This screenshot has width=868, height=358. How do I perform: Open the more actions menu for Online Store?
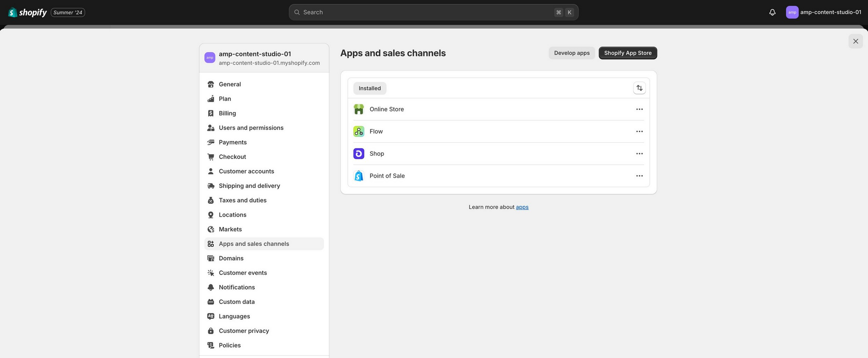click(639, 109)
